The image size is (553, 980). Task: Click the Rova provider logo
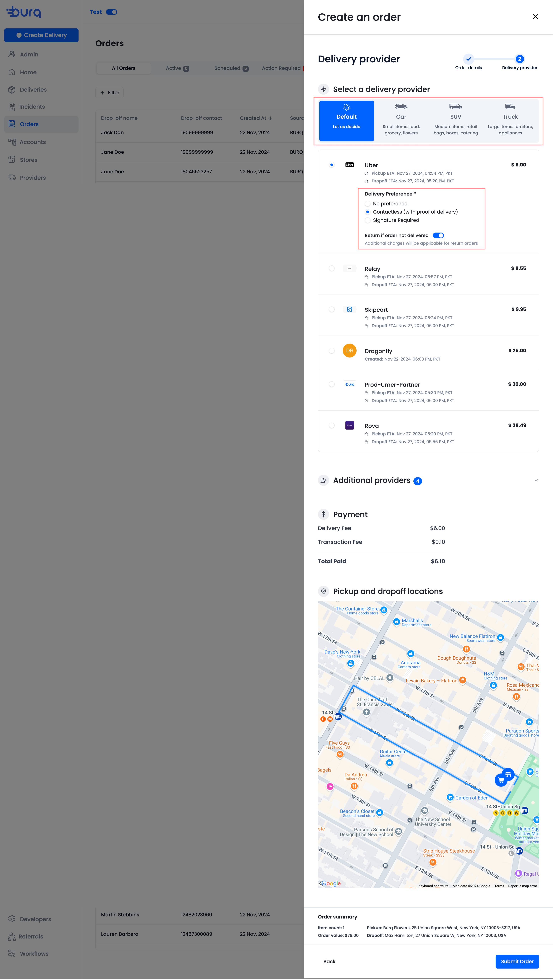coord(349,425)
